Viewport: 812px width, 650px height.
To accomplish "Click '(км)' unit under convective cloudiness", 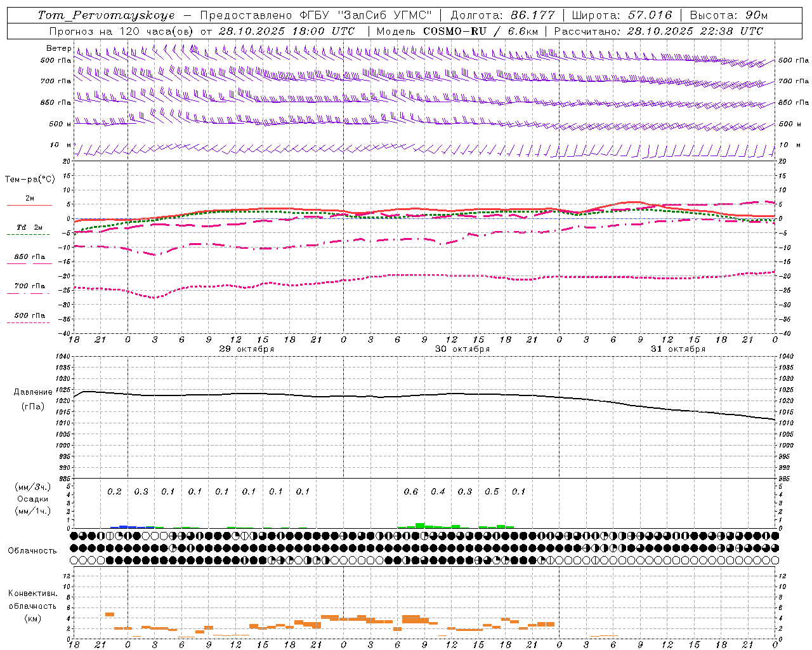I will (33, 618).
